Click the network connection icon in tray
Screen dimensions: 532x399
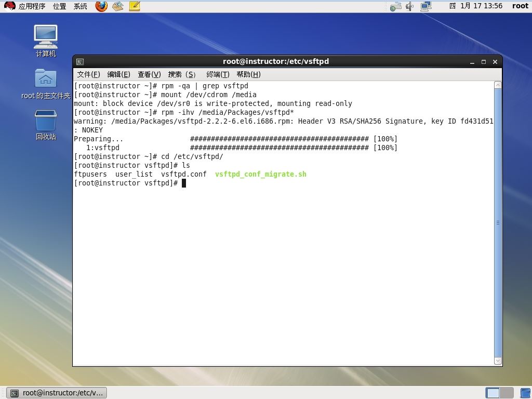(x=425, y=6)
